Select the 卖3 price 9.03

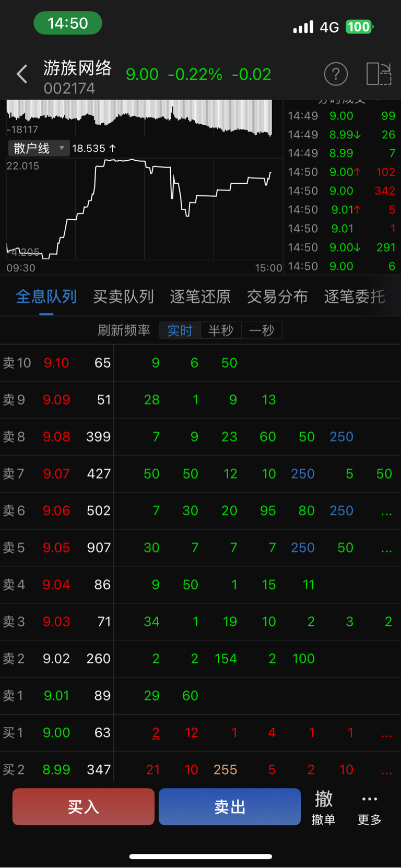pos(56,622)
